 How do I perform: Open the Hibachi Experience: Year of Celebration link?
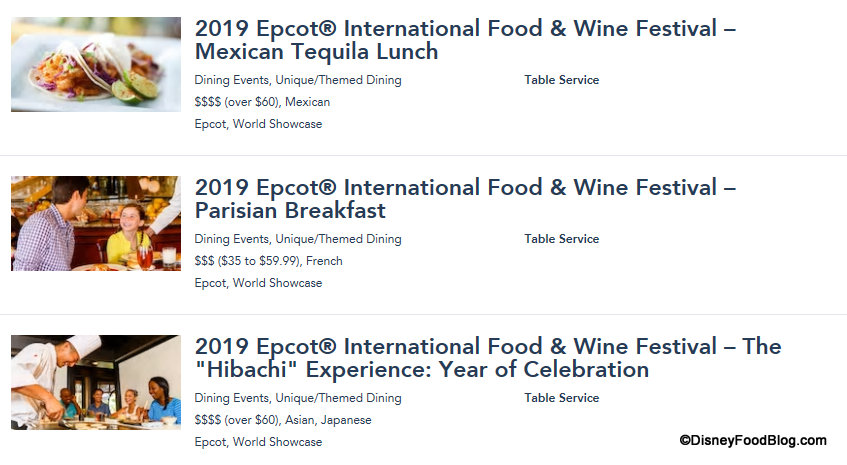coord(488,358)
